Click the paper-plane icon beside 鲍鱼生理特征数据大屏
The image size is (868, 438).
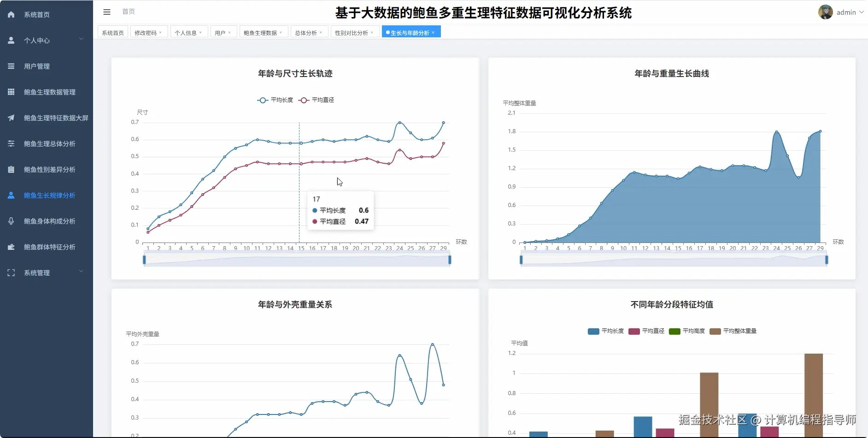[11, 118]
